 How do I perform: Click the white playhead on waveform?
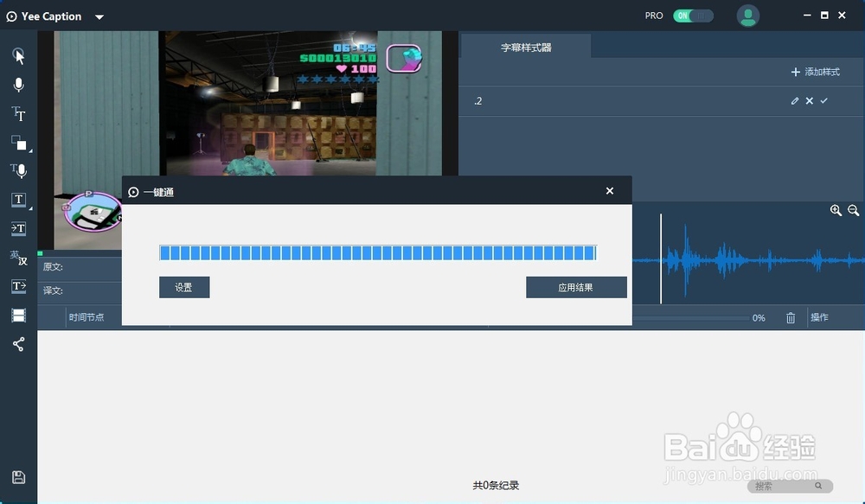tap(660, 259)
